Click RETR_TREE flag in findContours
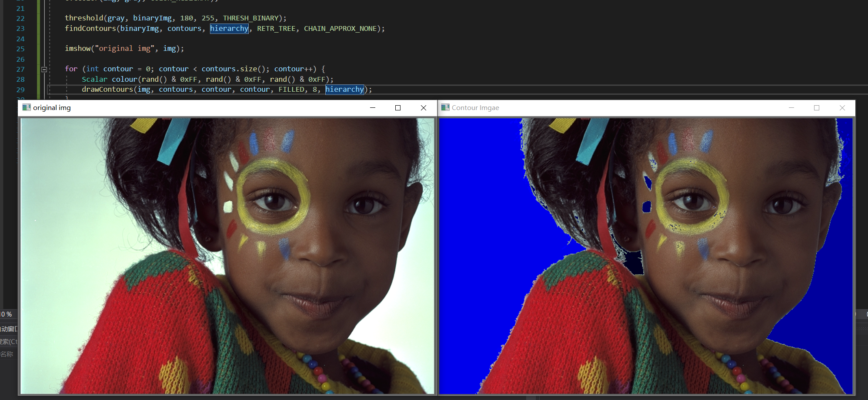This screenshot has width=868, height=400. point(276,29)
